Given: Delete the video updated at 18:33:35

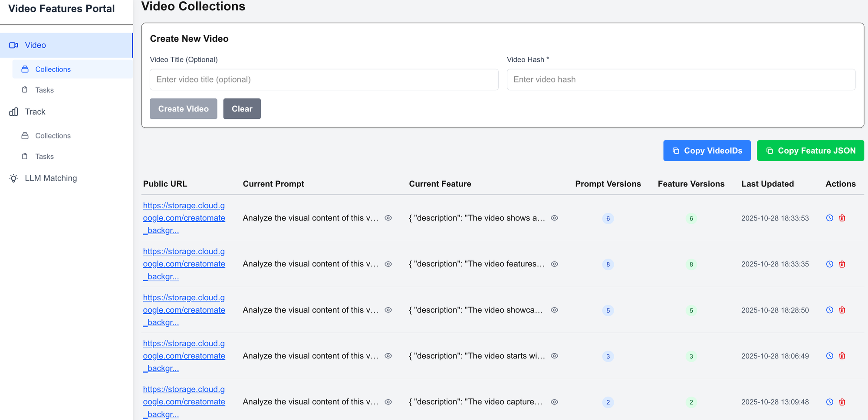Looking at the screenshot, I should 842,264.
